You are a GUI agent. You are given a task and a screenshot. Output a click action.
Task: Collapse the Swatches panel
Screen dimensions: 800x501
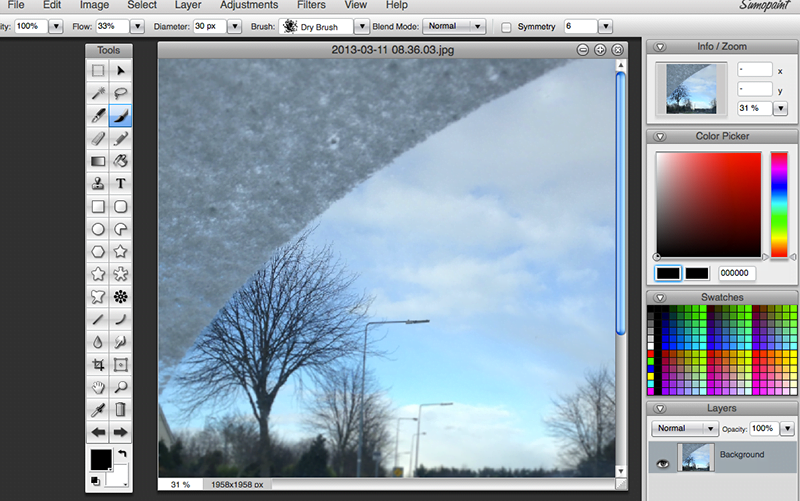[660, 297]
